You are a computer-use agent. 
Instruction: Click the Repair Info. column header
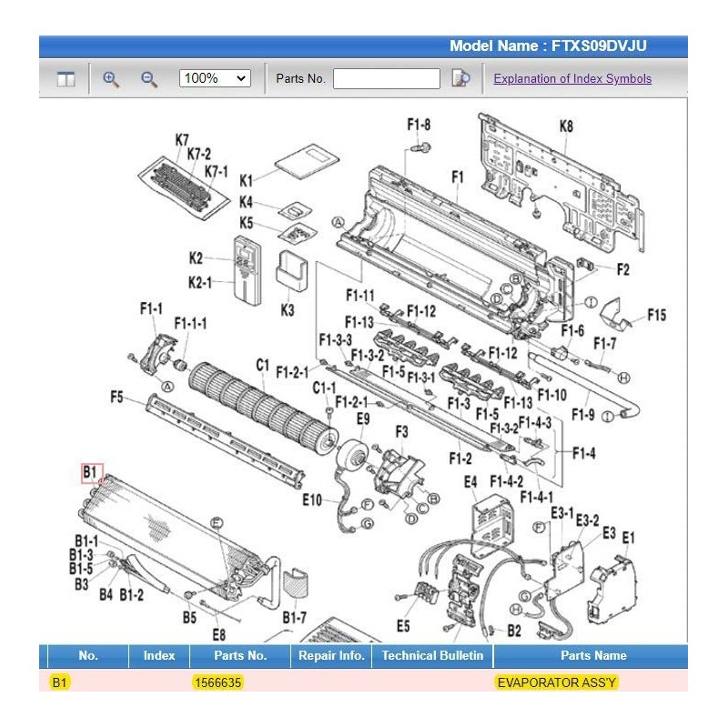pyautogui.click(x=331, y=655)
